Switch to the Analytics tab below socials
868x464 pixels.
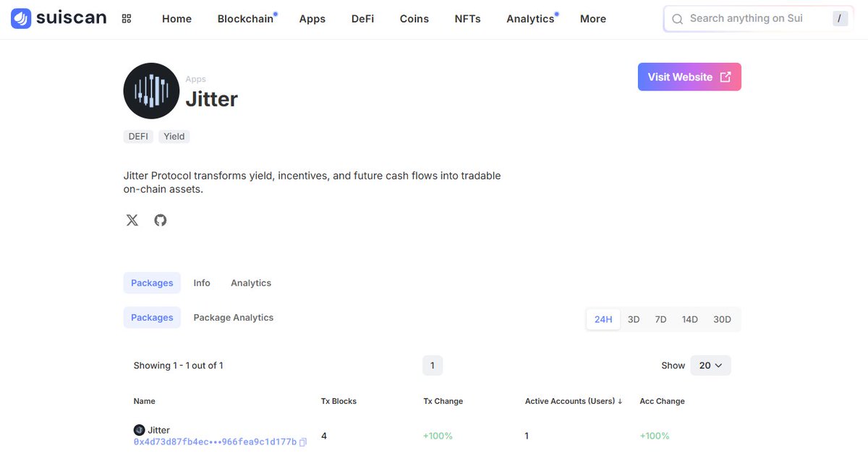(251, 283)
